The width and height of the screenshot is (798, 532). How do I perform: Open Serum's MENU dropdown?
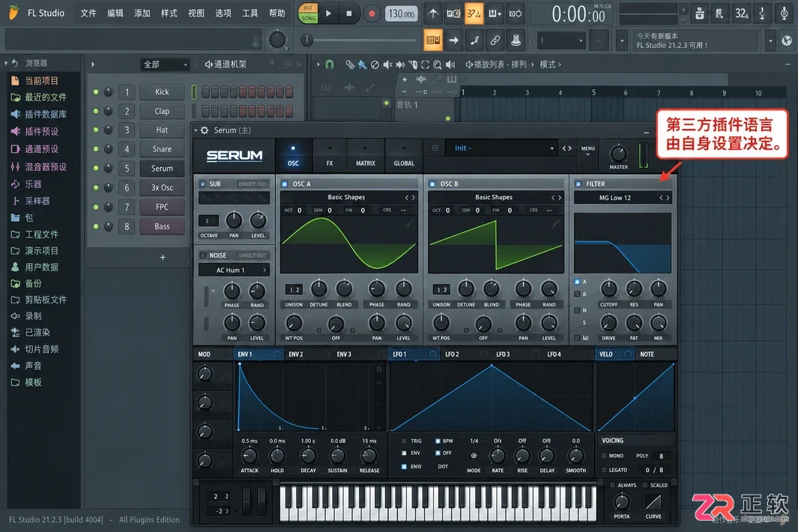coord(587,150)
